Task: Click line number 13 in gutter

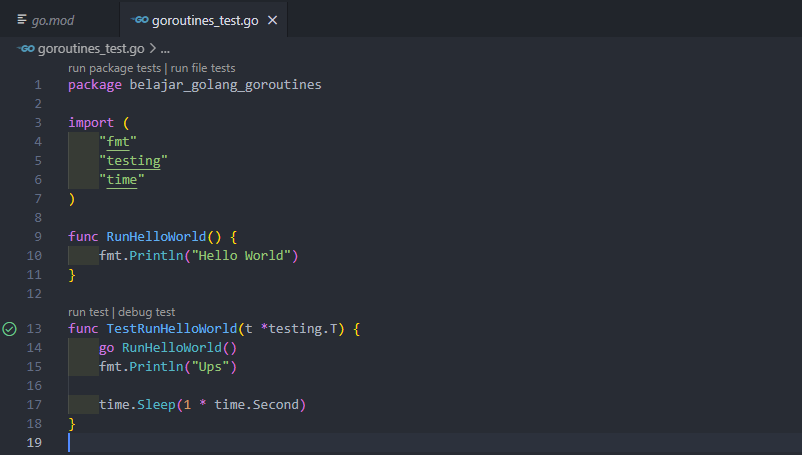Action: click(34, 329)
